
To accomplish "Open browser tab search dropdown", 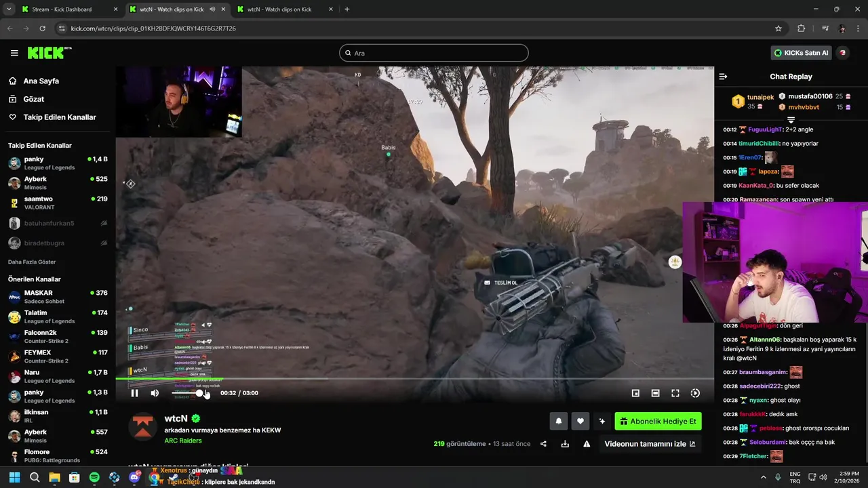I will [9, 9].
